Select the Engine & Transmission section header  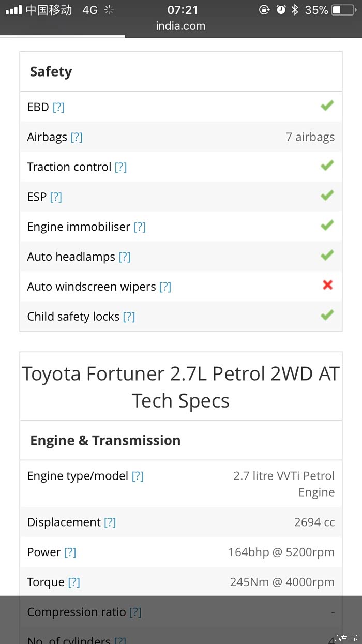click(105, 441)
